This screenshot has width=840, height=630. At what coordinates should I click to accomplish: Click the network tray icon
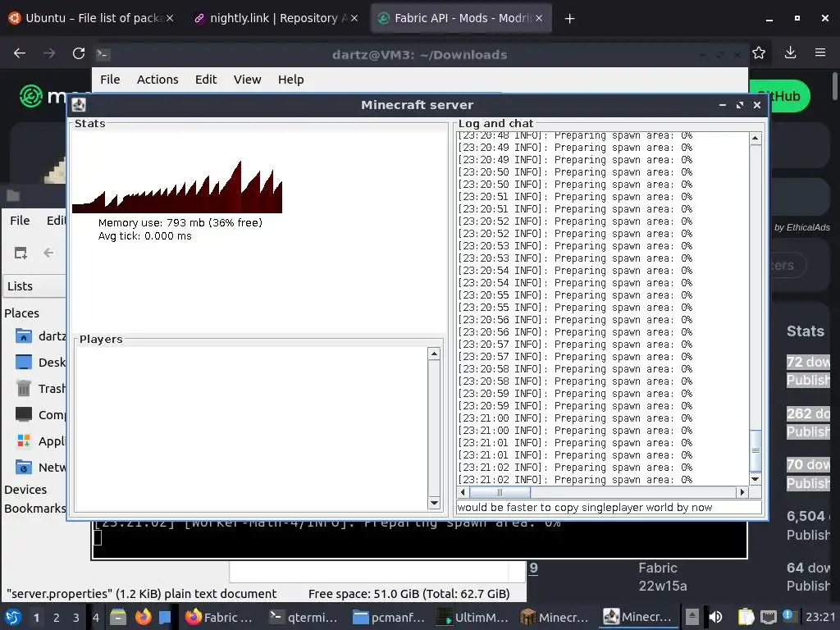tap(768, 617)
